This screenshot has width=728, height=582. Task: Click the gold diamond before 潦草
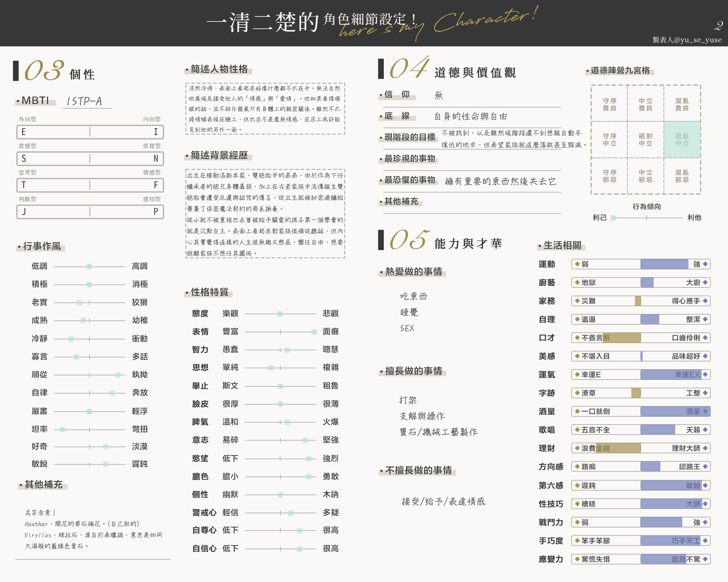click(577, 393)
